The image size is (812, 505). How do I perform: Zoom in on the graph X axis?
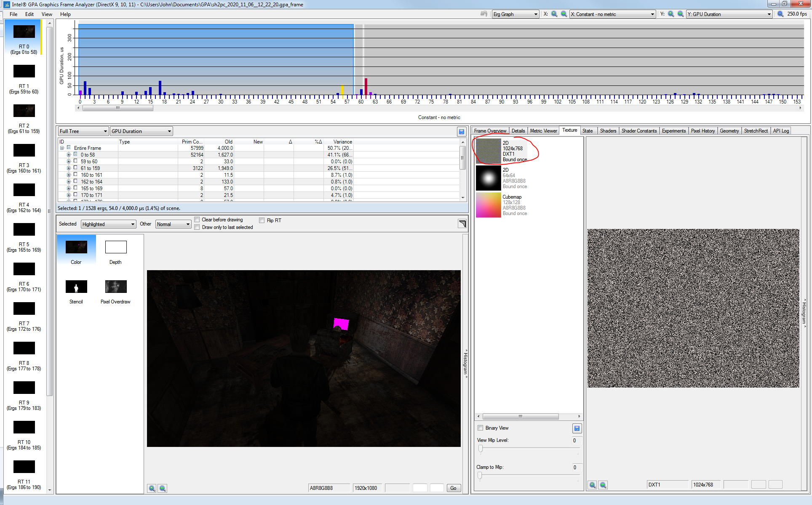click(x=555, y=14)
